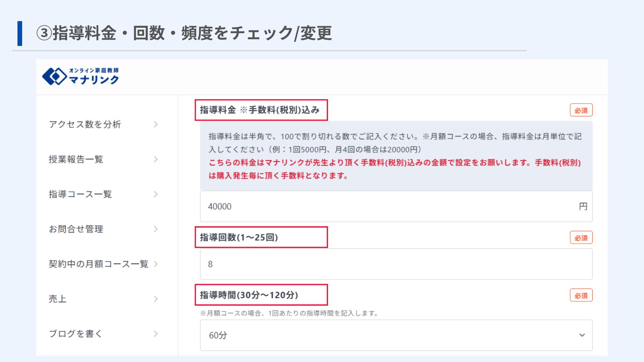This screenshot has width=644, height=362.
Task: Click chevron next to お問合せ管理
Action: click(156, 229)
